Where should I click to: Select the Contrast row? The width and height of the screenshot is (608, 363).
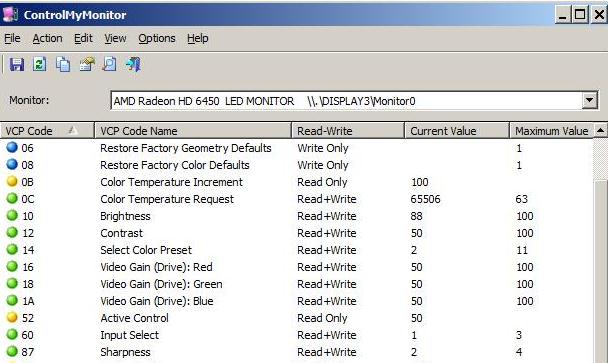[x=297, y=233]
